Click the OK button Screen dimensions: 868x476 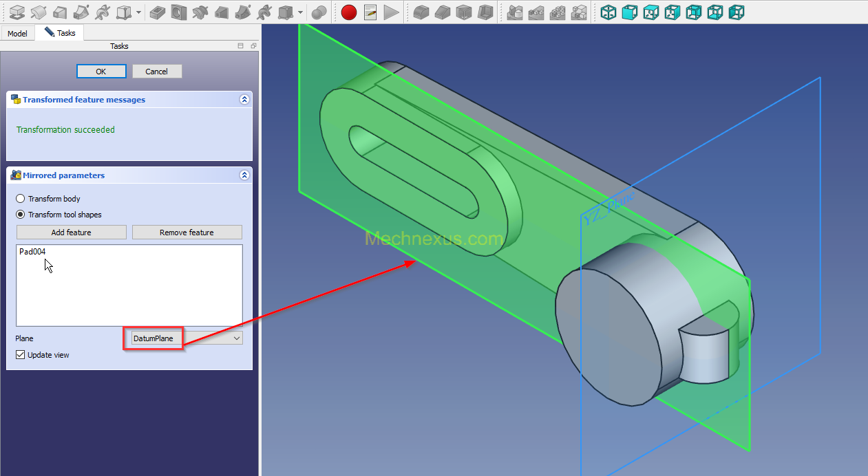pos(101,72)
